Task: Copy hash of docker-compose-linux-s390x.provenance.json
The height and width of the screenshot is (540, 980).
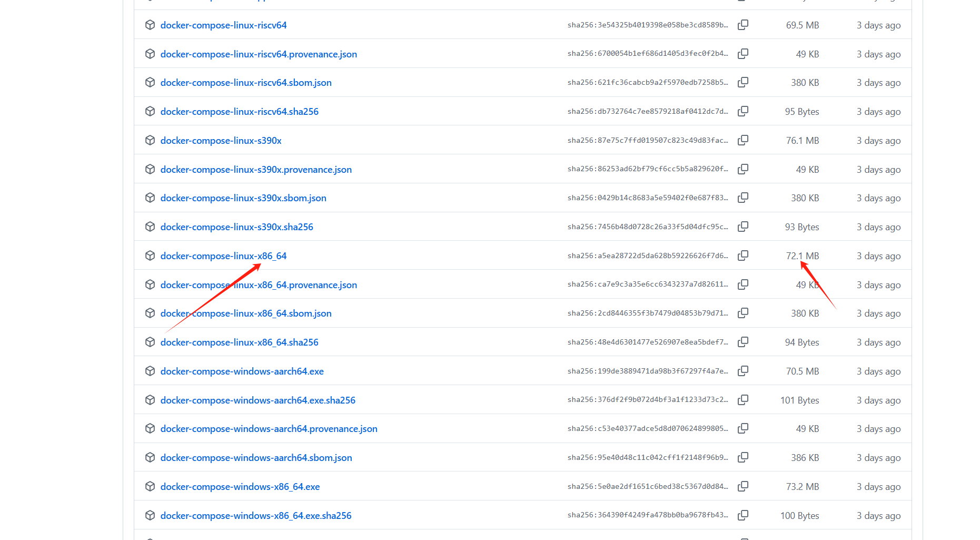Action: (x=743, y=169)
